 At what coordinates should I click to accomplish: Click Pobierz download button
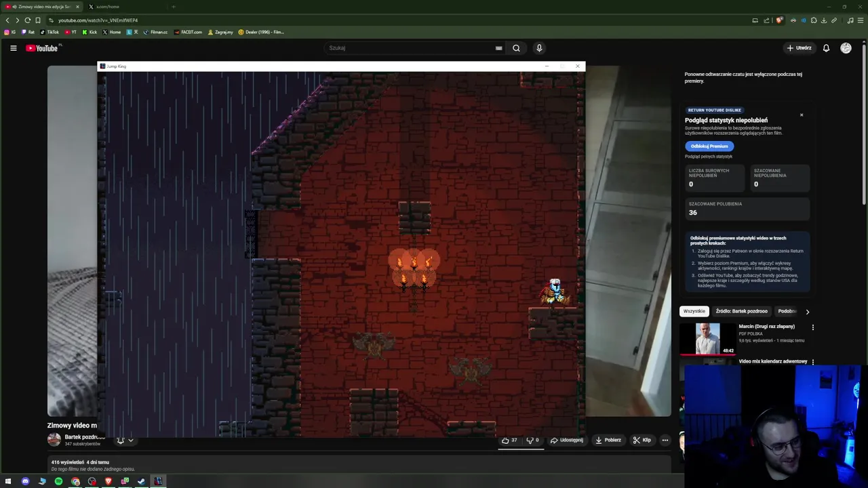(608, 440)
